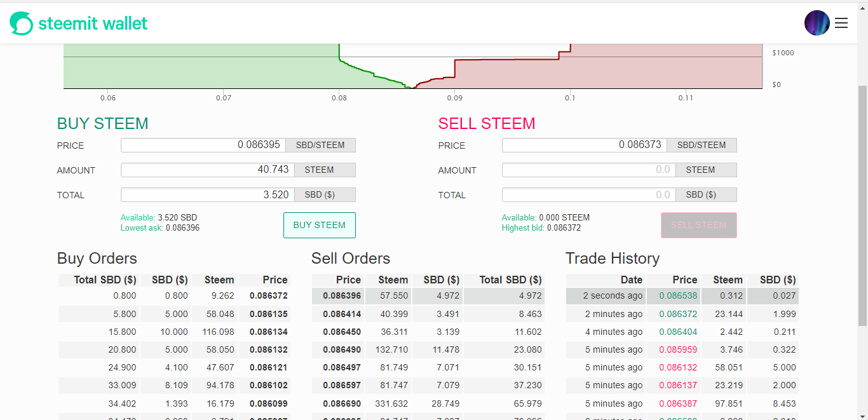The height and width of the screenshot is (420, 868).
Task: Click the available 3.520 SBD balance
Action: click(177, 217)
